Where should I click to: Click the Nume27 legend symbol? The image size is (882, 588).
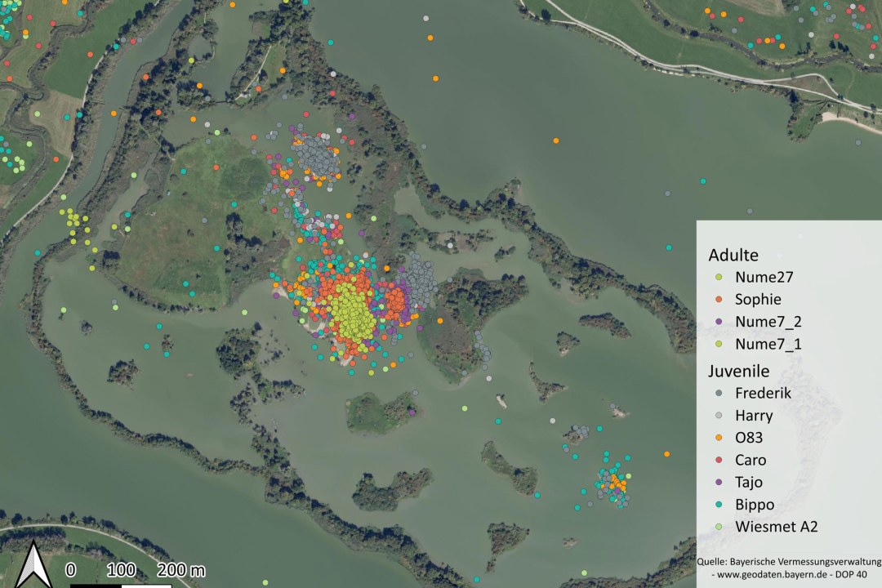(719, 277)
